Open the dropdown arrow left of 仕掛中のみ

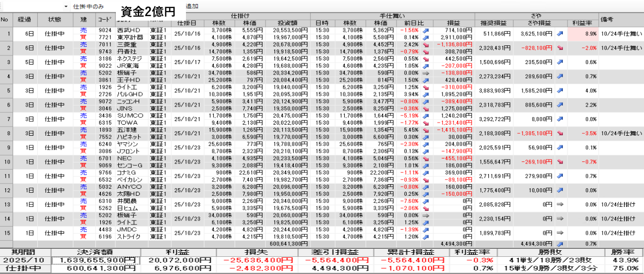point(66,7)
